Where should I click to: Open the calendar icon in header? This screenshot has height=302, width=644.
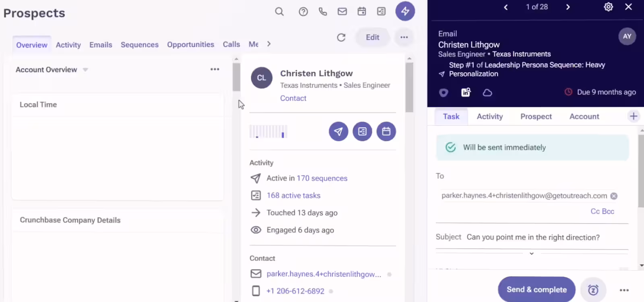(x=362, y=12)
